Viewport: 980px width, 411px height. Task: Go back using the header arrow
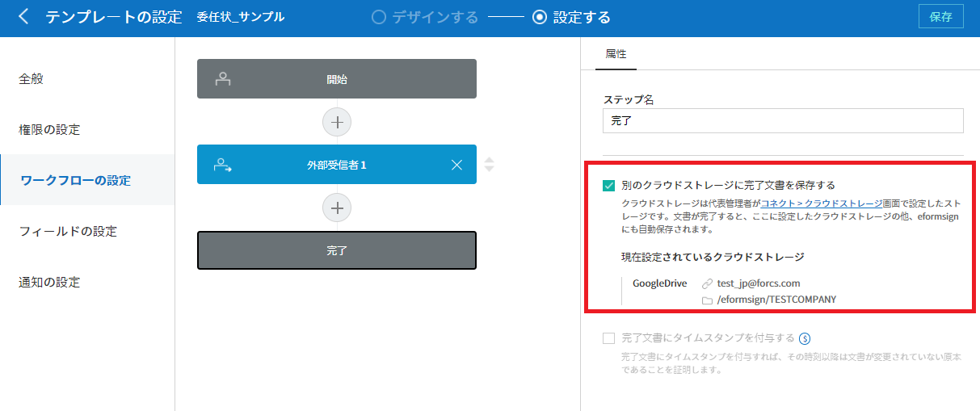point(23,17)
